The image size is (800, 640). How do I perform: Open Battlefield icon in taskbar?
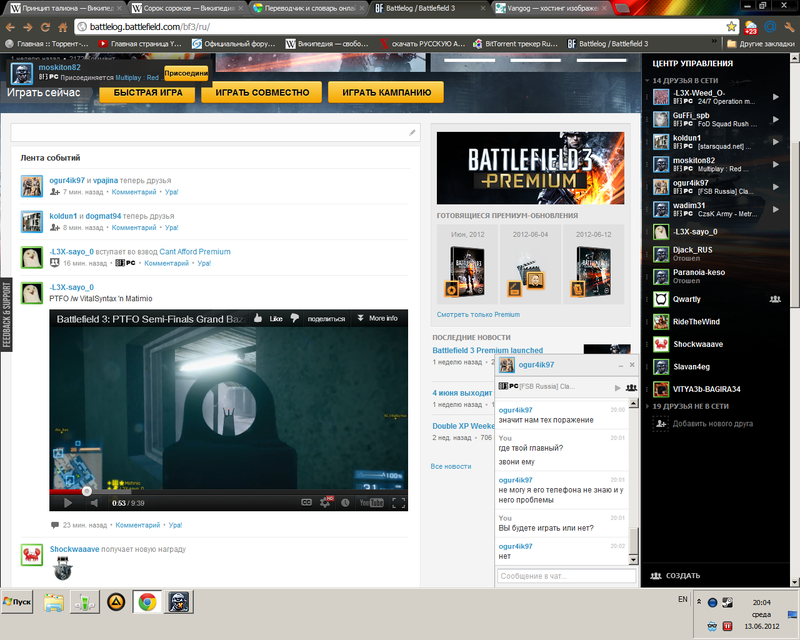tap(179, 602)
